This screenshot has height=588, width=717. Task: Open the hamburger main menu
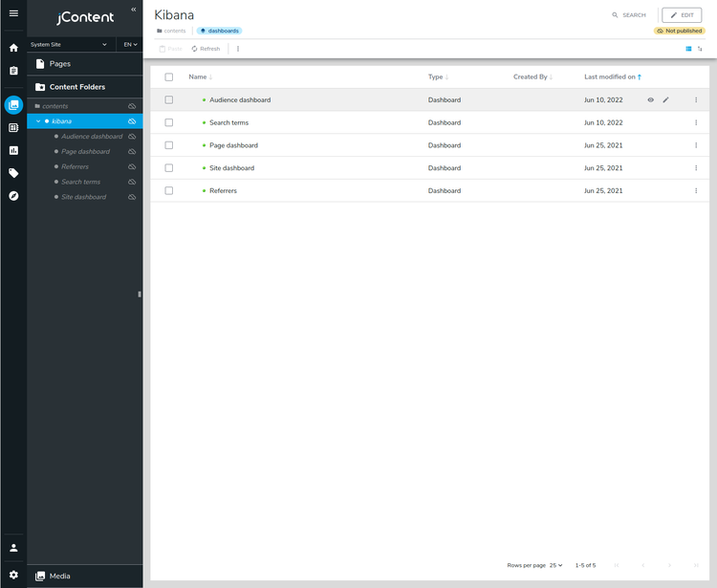13,13
